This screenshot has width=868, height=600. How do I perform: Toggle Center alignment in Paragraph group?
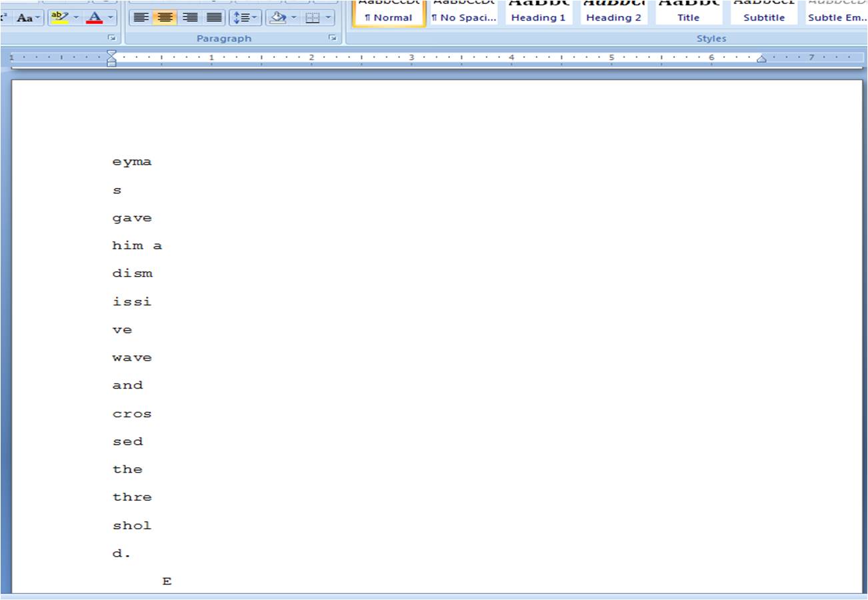(165, 17)
